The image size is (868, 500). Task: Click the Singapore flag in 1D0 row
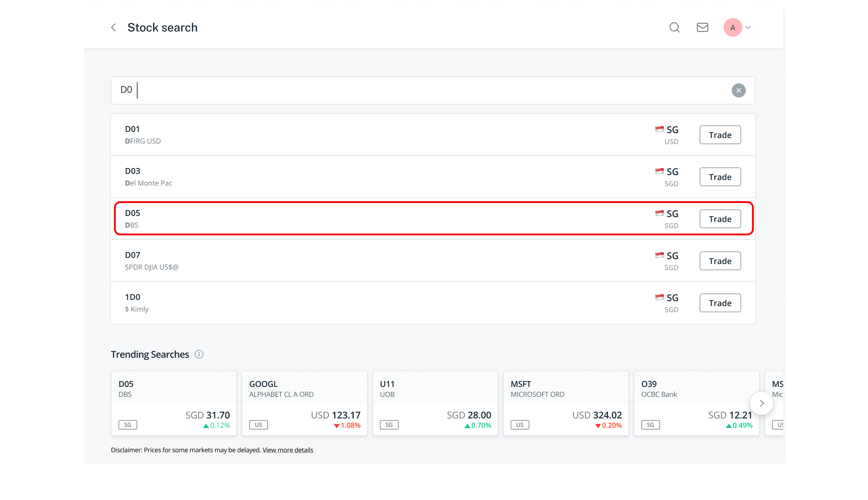[659, 297]
